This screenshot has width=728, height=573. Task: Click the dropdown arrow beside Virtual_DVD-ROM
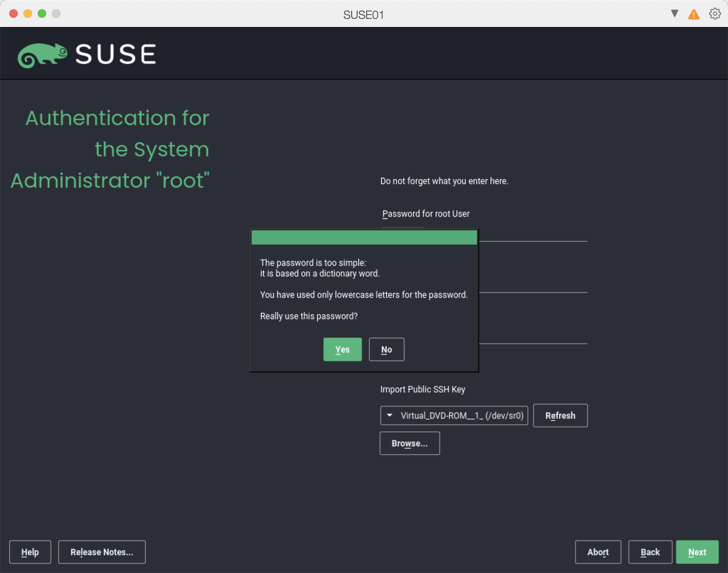click(x=390, y=415)
